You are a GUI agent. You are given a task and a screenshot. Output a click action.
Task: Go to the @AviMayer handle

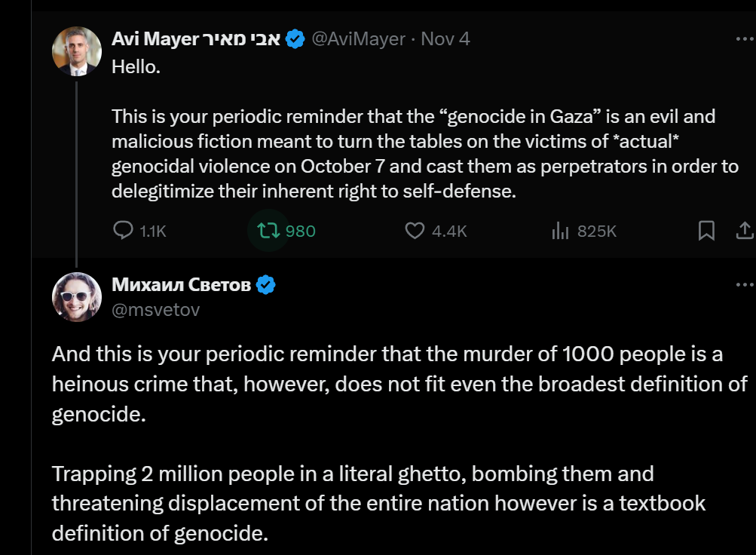(358, 38)
